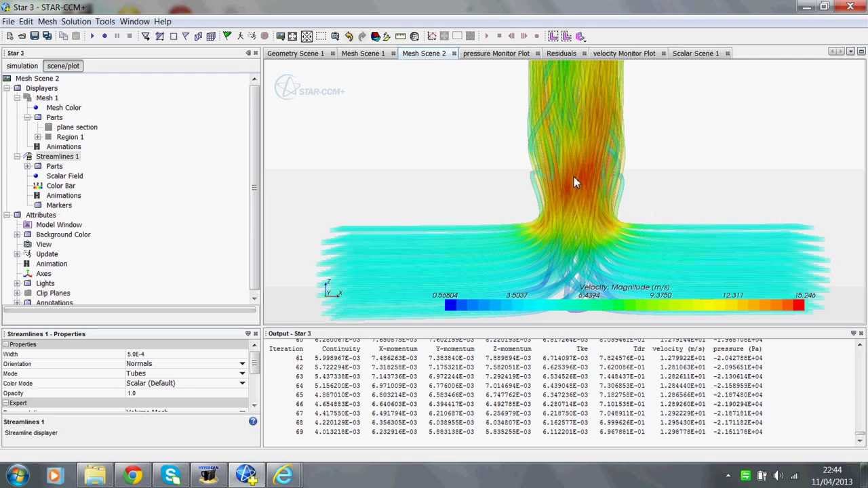Close the Mesh Scene 2 tab
This screenshot has height=488, width=868.
coord(454,54)
